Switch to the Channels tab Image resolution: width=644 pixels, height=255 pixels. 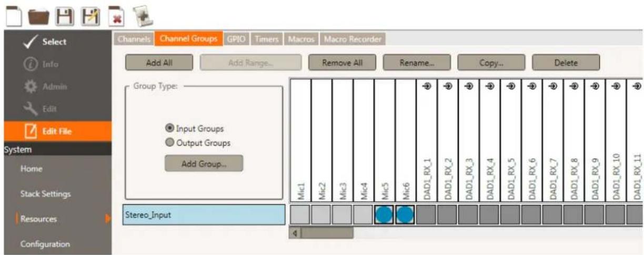point(133,38)
